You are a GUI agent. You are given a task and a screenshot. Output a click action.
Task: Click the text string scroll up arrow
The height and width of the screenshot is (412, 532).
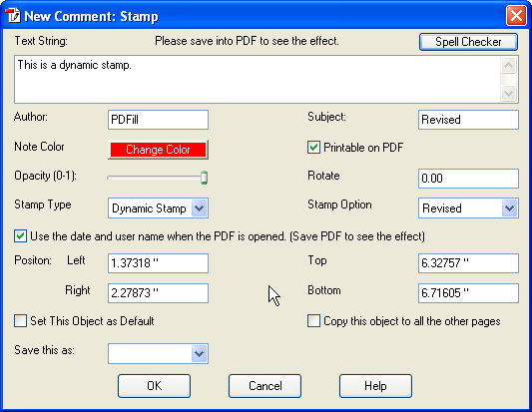point(508,65)
